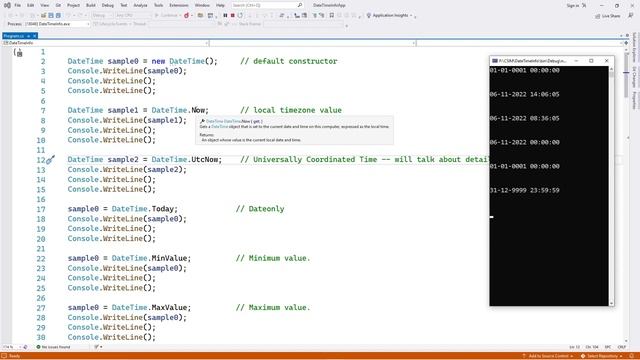Close the Program.cs tab

tap(35, 36)
